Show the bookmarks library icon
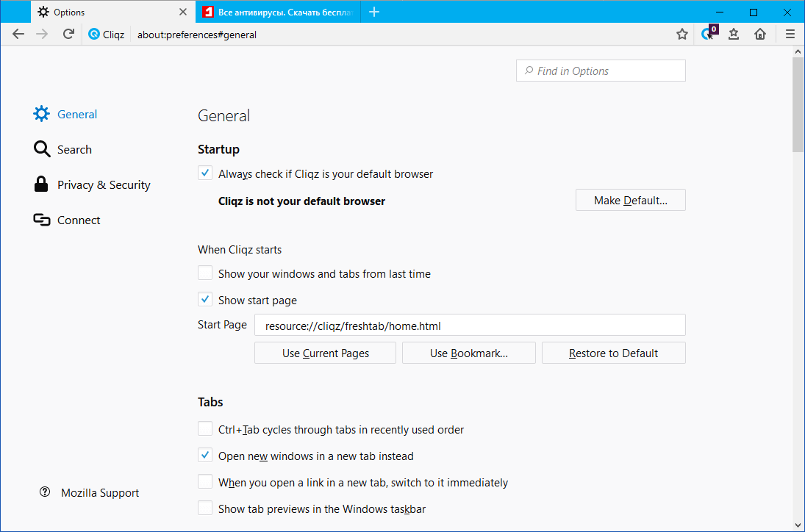Image resolution: width=805 pixels, height=532 pixels. 734,34
